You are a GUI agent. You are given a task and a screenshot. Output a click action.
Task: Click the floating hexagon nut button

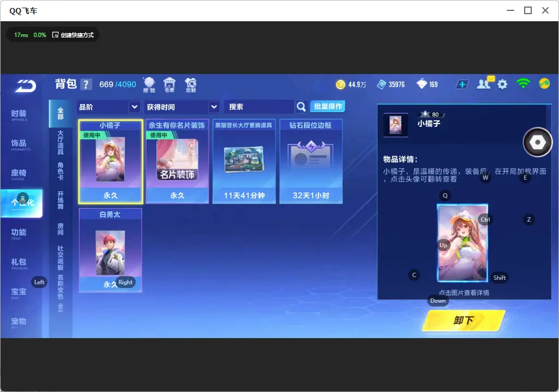[538, 142]
